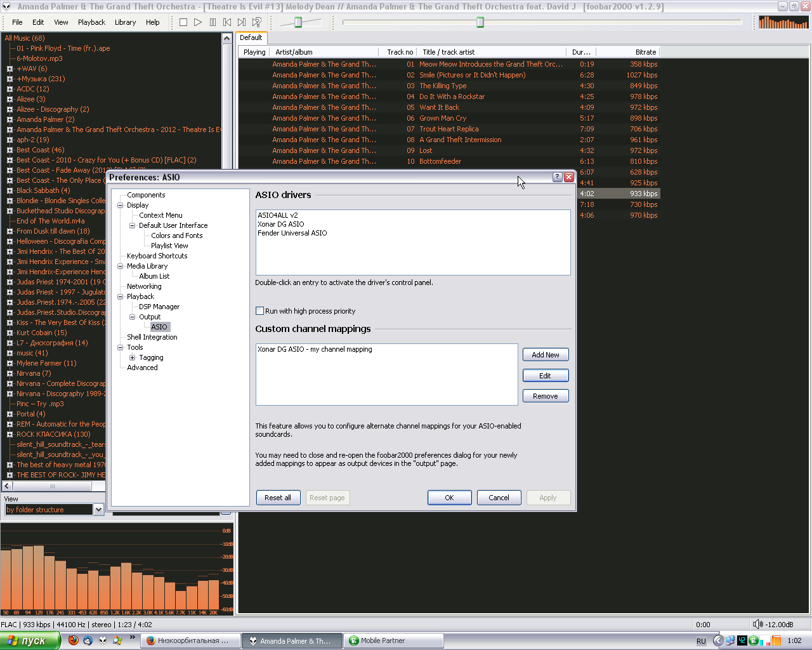Click the Next track toolbar button
The image size is (812, 650).
242,22
